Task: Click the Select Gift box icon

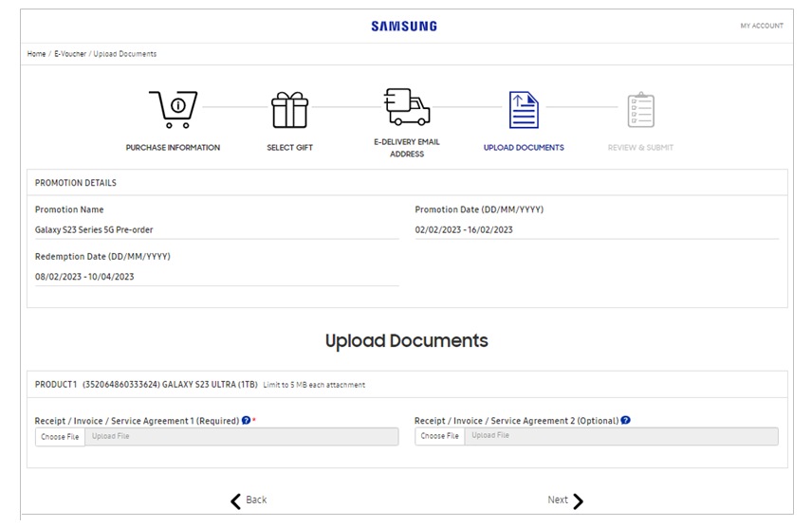Action: pyautogui.click(x=290, y=110)
